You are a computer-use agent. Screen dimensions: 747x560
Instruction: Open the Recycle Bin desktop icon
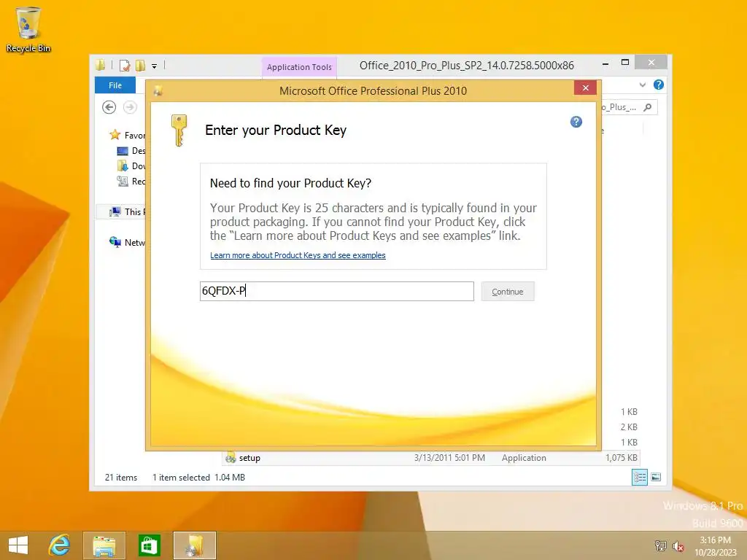click(x=28, y=29)
